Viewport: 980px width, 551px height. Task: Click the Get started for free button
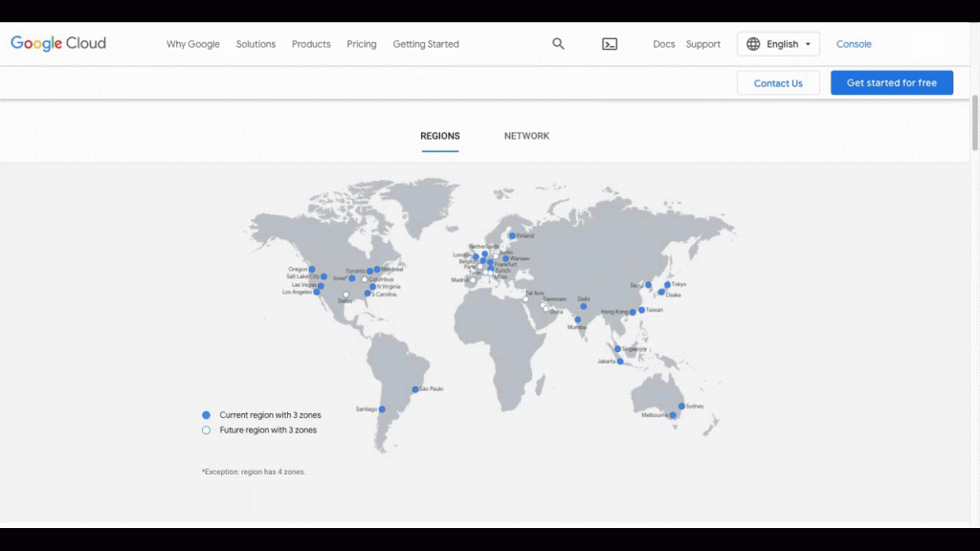coord(891,83)
